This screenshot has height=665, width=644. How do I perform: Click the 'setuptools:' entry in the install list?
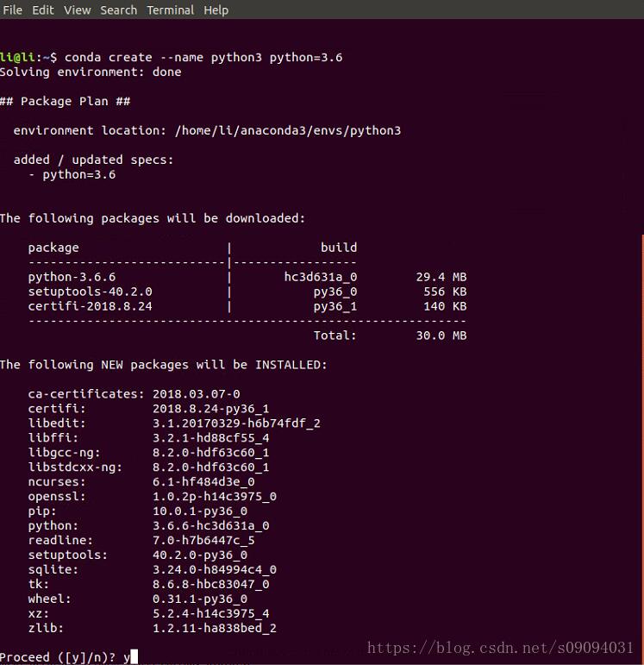tap(68, 555)
